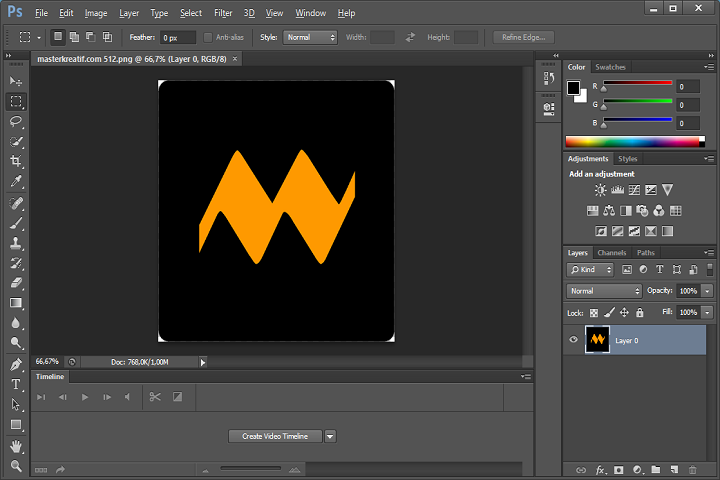Select the Lasso tool
This screenshot has height=480, width=720.
[16, 121]
